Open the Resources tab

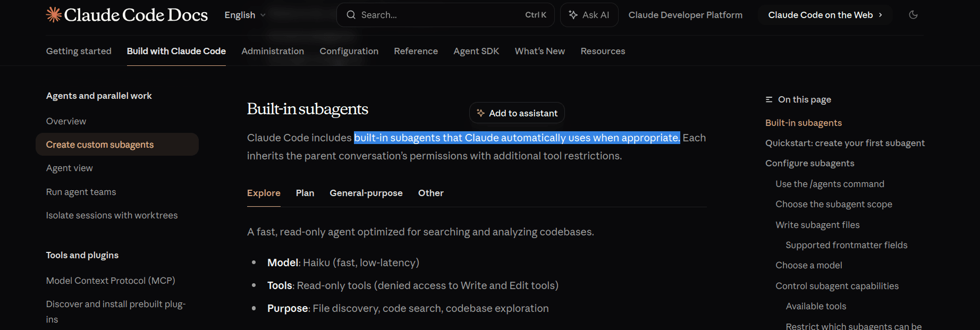tap(603, 51)
